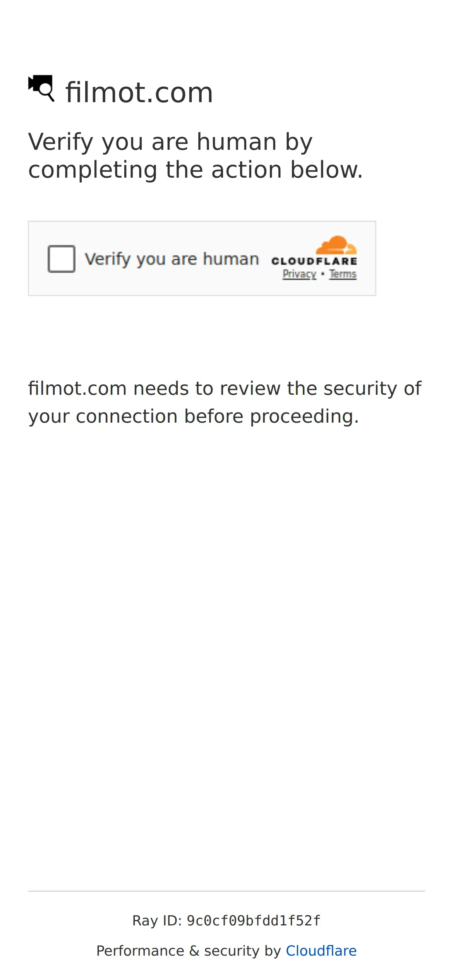Click the footer horizontal divider line
Viewport: 453px width, 980px height.
pyautogui.click(x=226, y=891)
